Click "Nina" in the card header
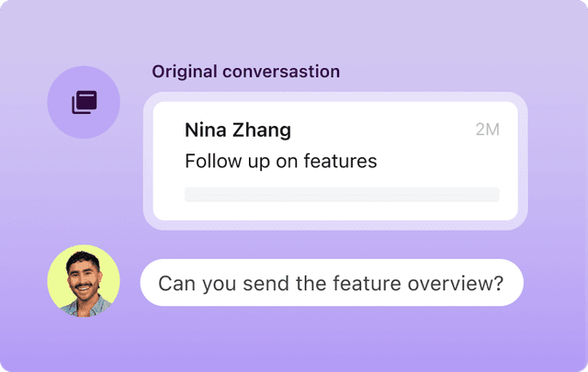This screenshot has width=588, height=372. click(205, 130)
